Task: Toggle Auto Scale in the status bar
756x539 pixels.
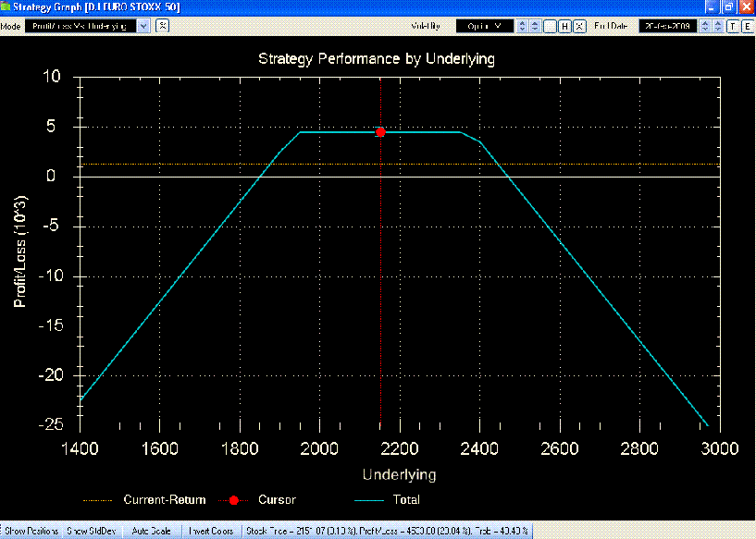Action: [x=152, y=531]
